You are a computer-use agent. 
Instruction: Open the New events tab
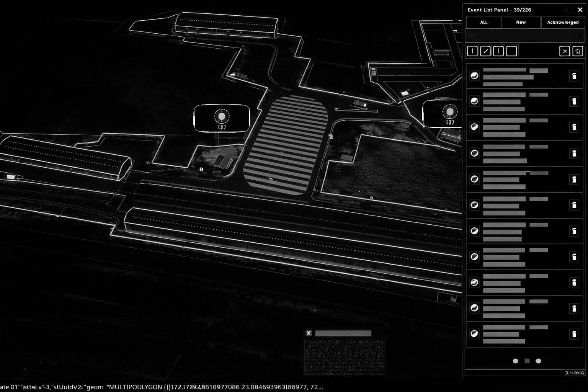pyautogui.click(x=521, y=23)
